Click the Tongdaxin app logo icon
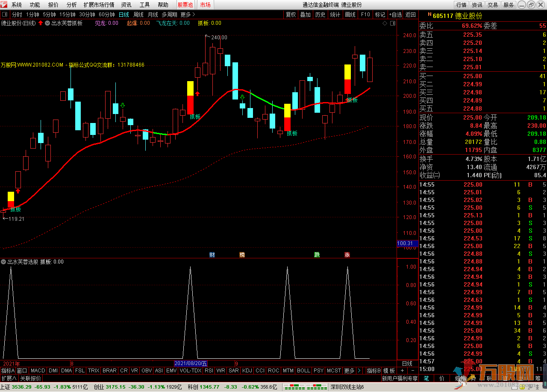Image resolution: width=547 pixels, height=392 pixels. point(5,5)
